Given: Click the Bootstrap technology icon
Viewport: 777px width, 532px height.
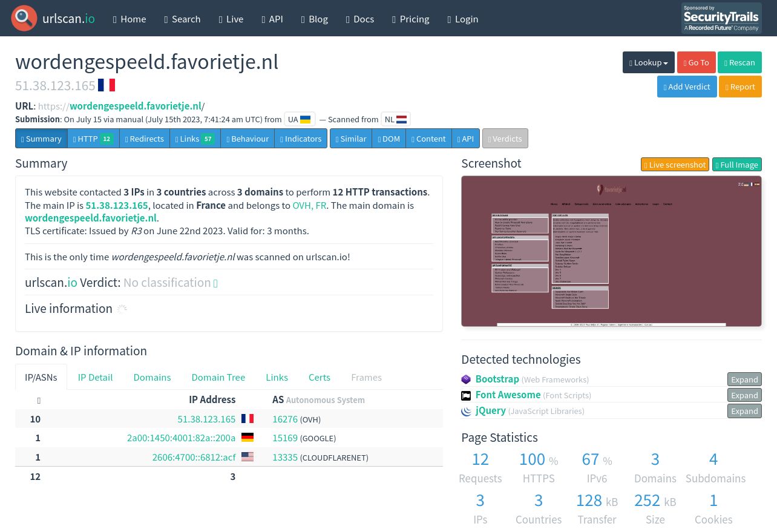Looking at the screenshot, I should 466,379.
